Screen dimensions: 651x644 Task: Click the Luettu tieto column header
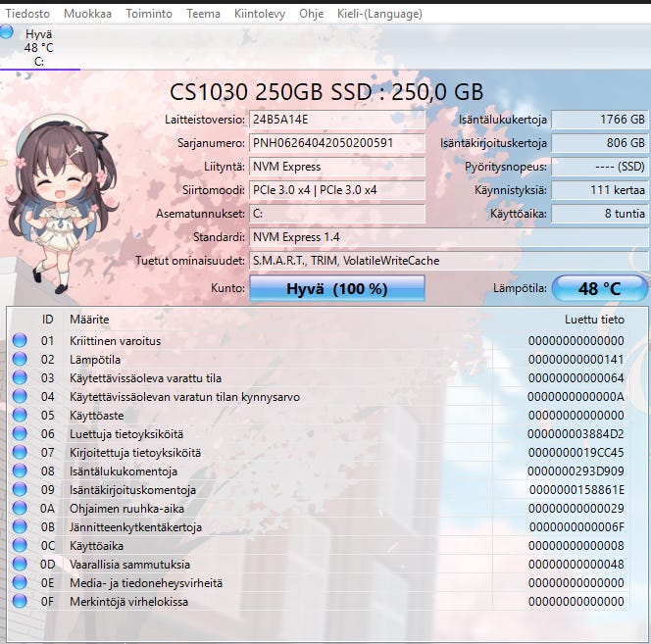[x=594, y=320]
